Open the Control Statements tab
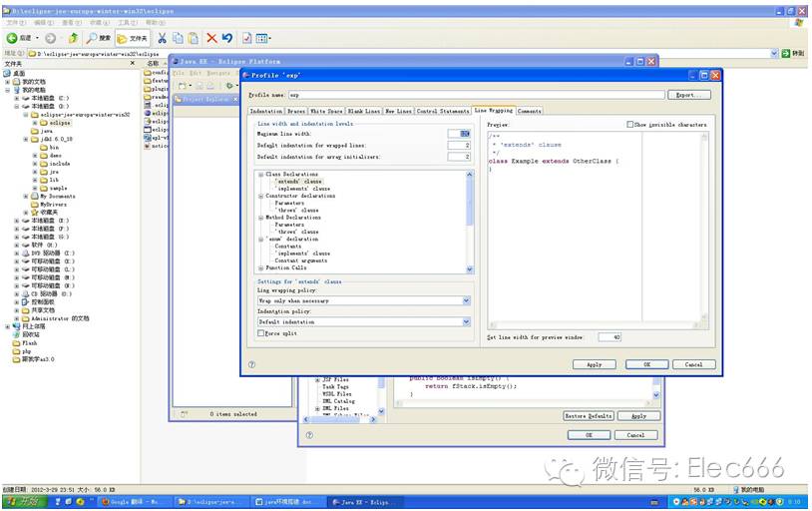This screenshot has height=511, width=812. click(x=443, y=111)
